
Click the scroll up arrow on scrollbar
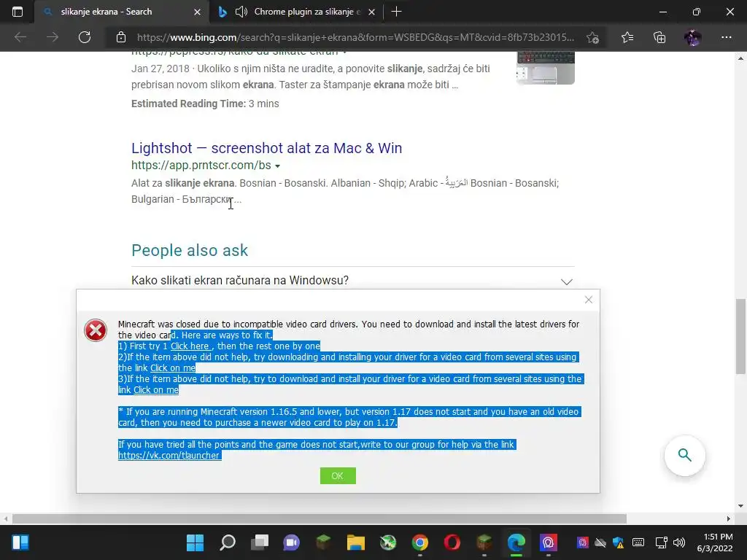tap(740, 58)
